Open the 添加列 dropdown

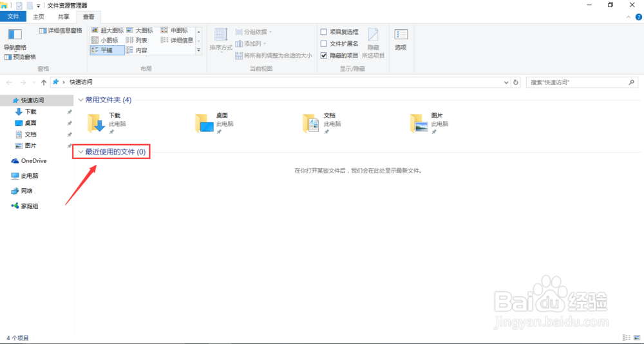coord(251,44)
